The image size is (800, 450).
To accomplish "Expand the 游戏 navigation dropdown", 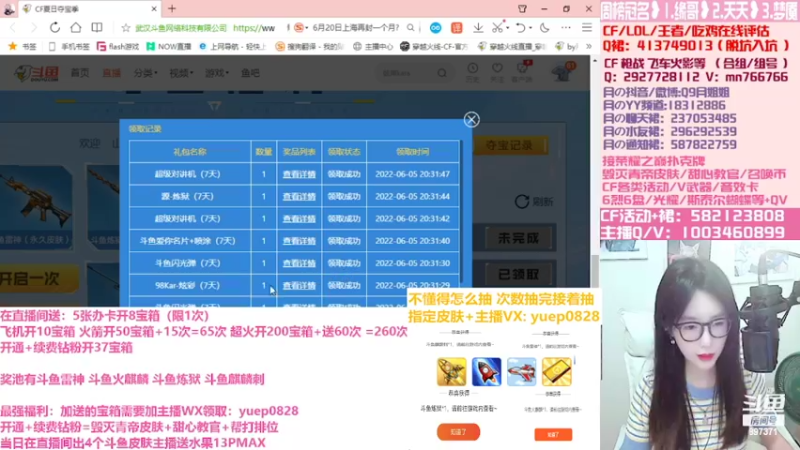I will point(217,73).
